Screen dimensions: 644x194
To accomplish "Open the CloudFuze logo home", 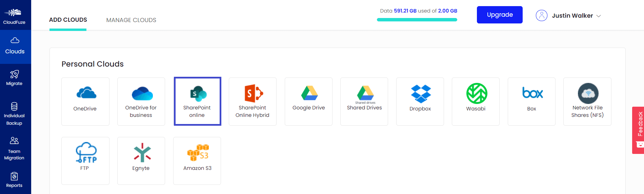I will tap(14, 16).
